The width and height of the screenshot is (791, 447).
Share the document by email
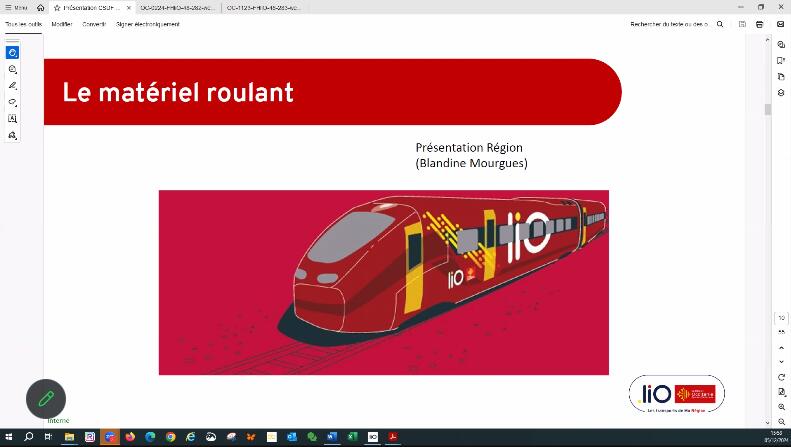pyautogui.click(x=781, y=24)
